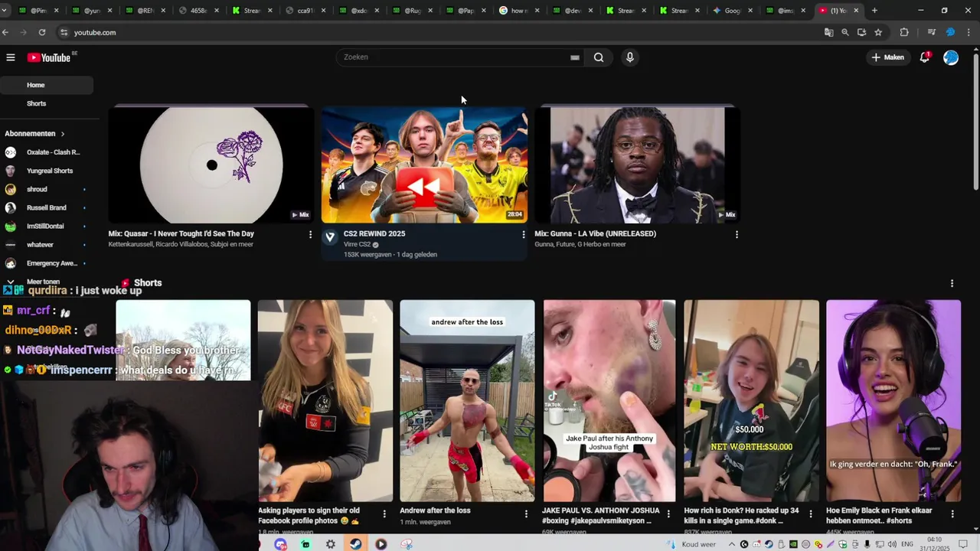Open Facebook profile photos short

[325, 400]
